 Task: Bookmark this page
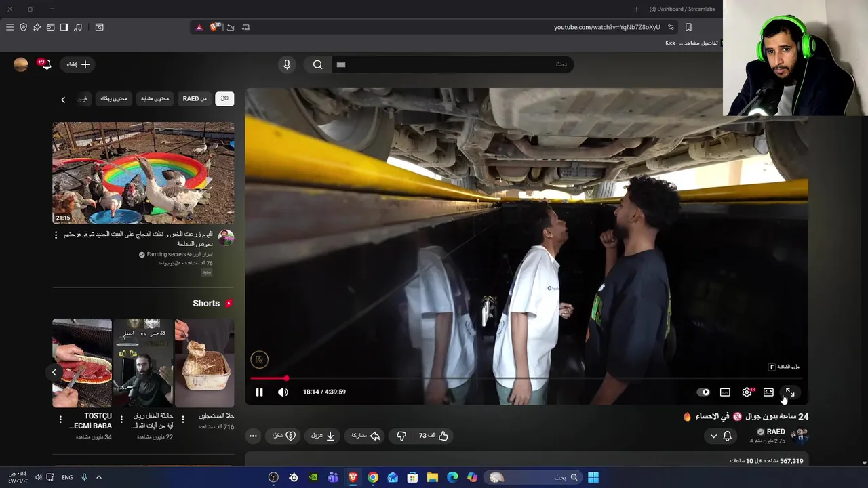point(688,27)
